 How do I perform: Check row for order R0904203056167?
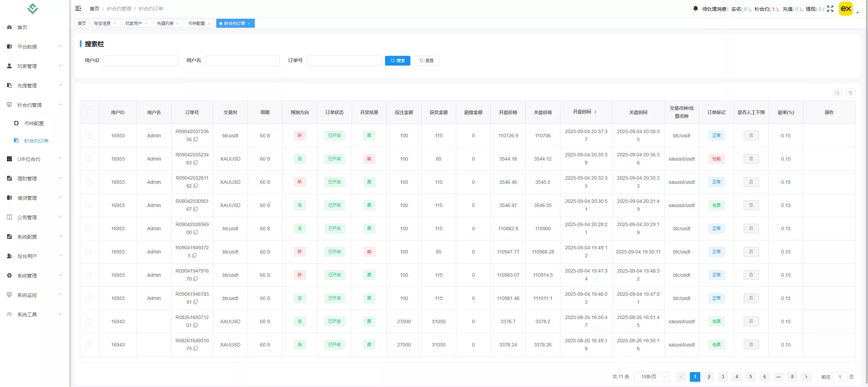click(89, 205)
